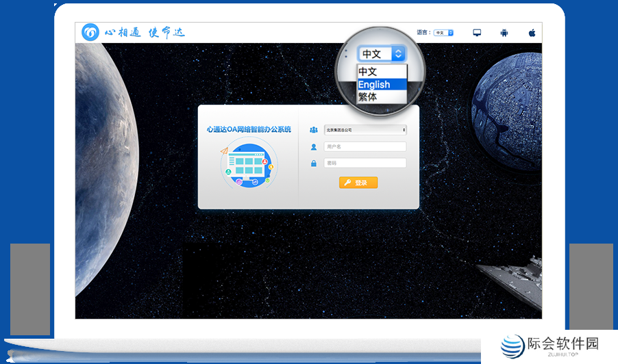Screen dimensions: 618x364
Task: Click the Android download icon
Action: tap(504, 32)
